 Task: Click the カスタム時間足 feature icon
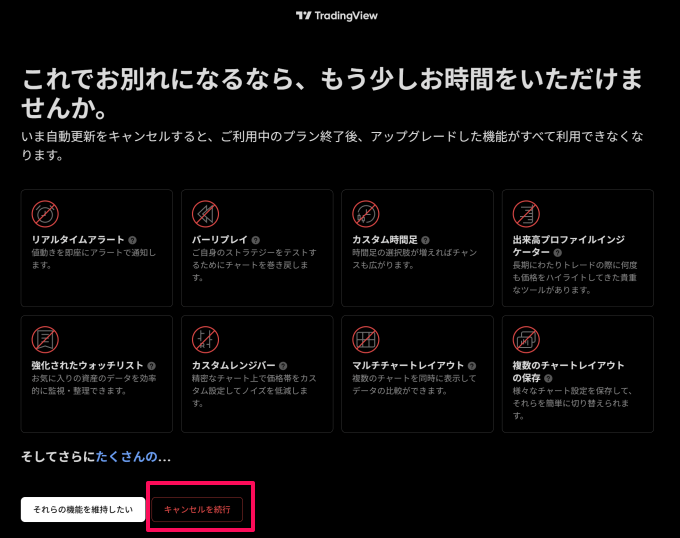click(365, 213)
